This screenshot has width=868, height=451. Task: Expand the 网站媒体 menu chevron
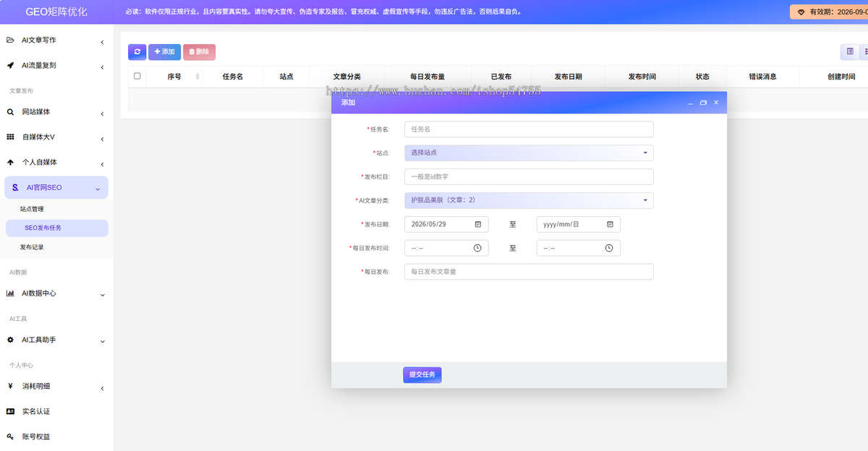coord(102,113)
